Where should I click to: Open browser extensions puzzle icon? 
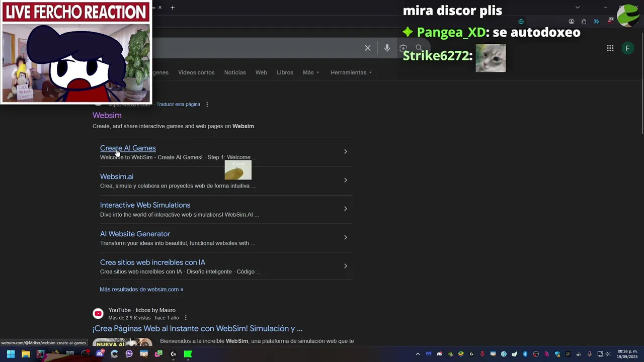pyautogui.click(x=584, y=22)
